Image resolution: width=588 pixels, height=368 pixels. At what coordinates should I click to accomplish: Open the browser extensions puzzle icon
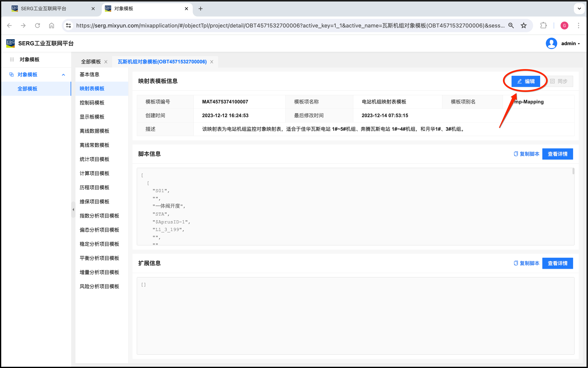coord(543,26)
